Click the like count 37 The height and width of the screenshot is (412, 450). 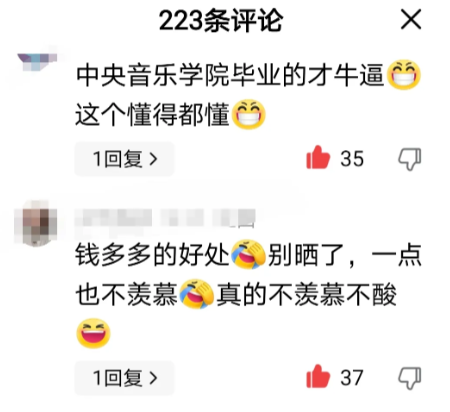pos(352,378)
